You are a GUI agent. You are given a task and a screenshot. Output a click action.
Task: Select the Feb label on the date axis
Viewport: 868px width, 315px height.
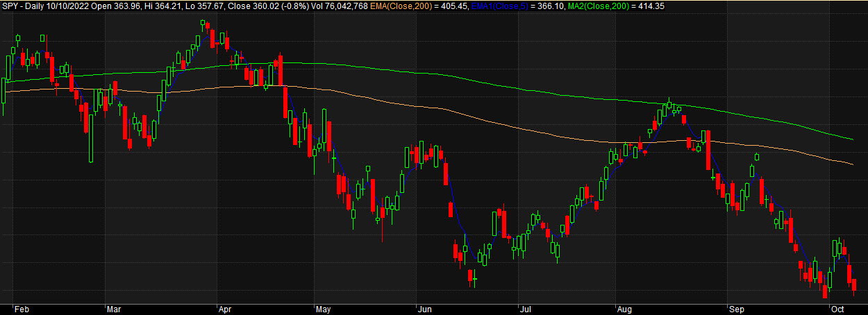tap(22, 309)
